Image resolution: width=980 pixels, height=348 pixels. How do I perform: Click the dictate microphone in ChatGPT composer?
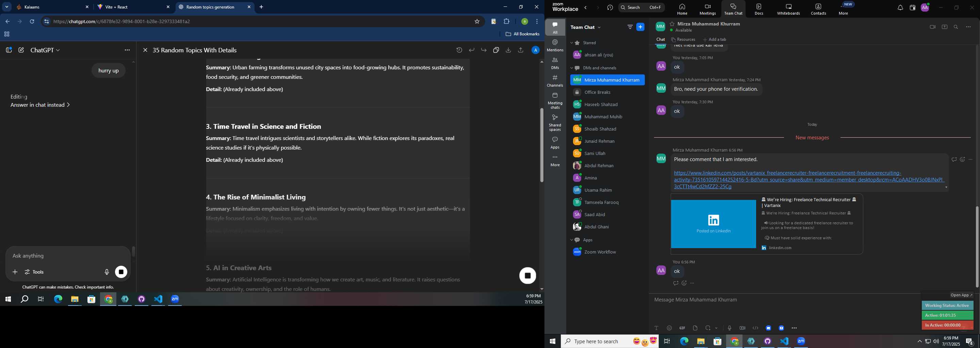(107, 272)
